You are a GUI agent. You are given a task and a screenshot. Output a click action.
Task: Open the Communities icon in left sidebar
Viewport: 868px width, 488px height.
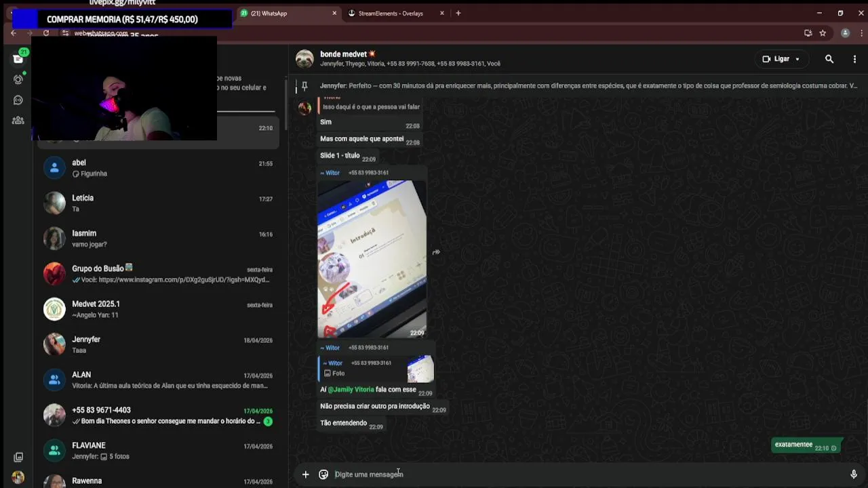18,121
